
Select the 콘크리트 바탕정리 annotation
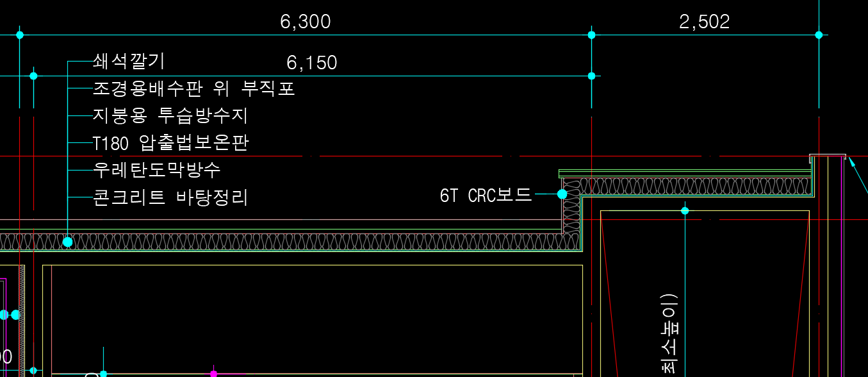click(x=170, y=197)
